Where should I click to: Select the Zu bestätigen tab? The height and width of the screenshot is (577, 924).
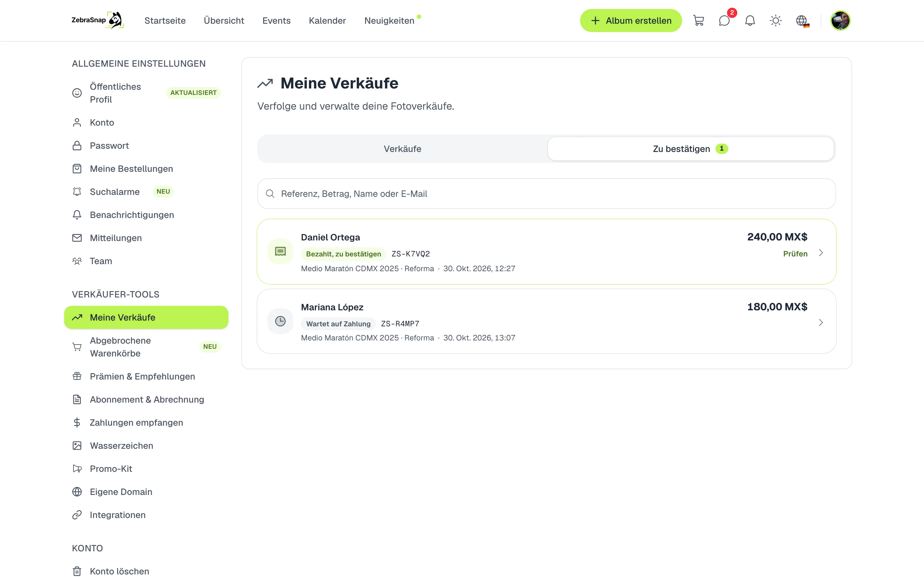click(x=690, y=149)
